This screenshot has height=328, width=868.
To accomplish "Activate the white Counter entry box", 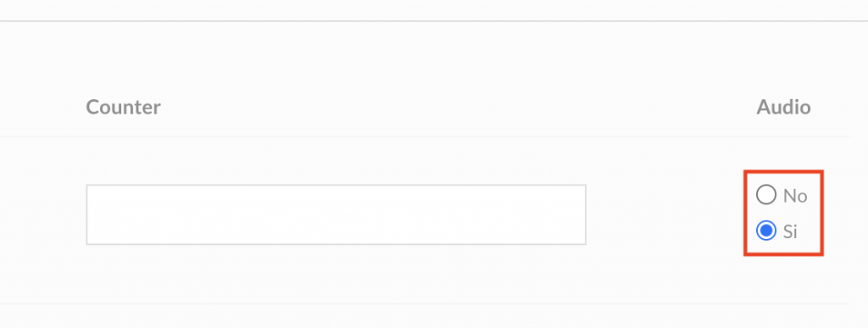I will (336, 214).
